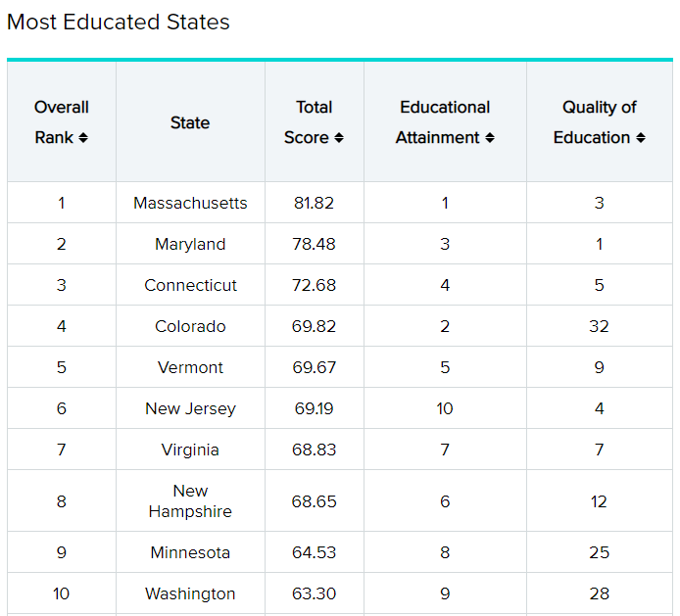
Task: Click Quality of Education sort arrows
Action: 640,138
